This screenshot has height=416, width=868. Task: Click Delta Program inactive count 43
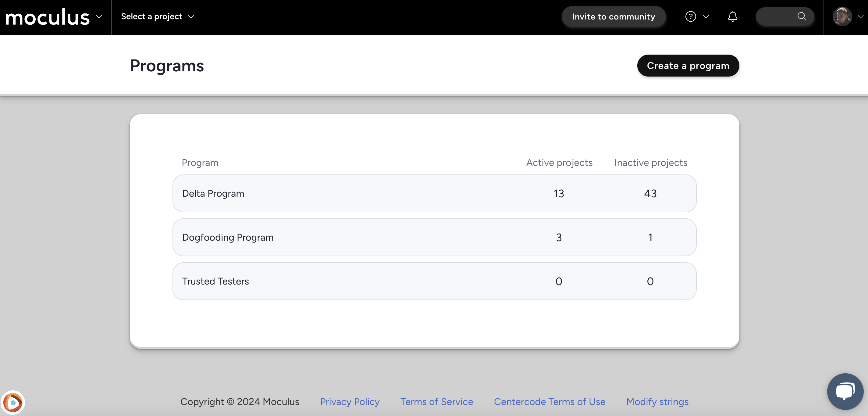click(650, 193)
